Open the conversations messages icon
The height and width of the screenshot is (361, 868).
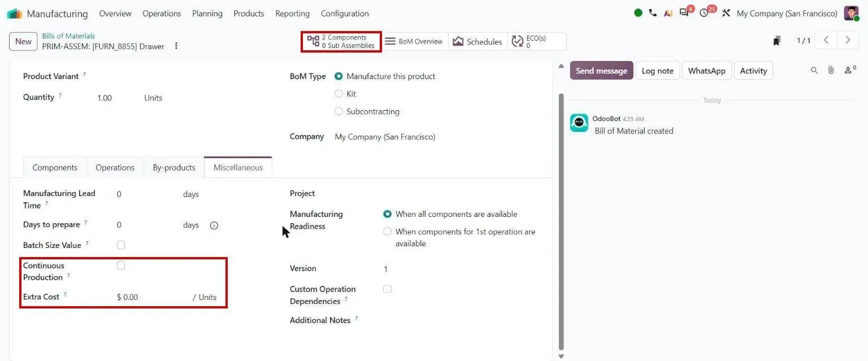684,13
